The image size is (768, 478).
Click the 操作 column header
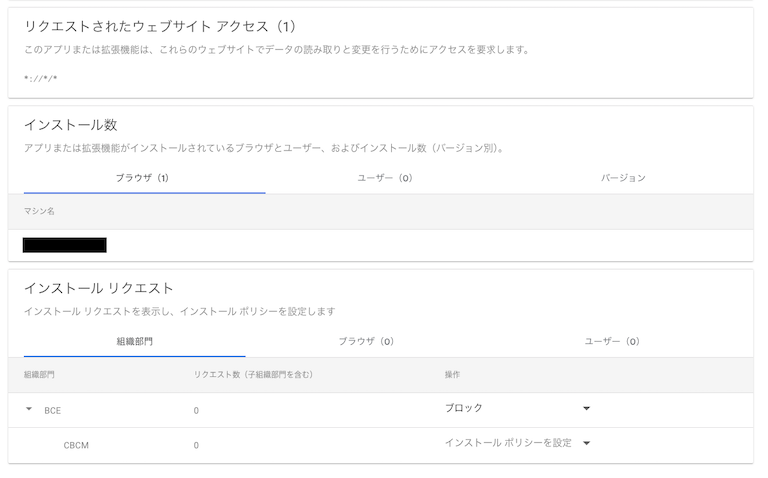click(453, 375)
